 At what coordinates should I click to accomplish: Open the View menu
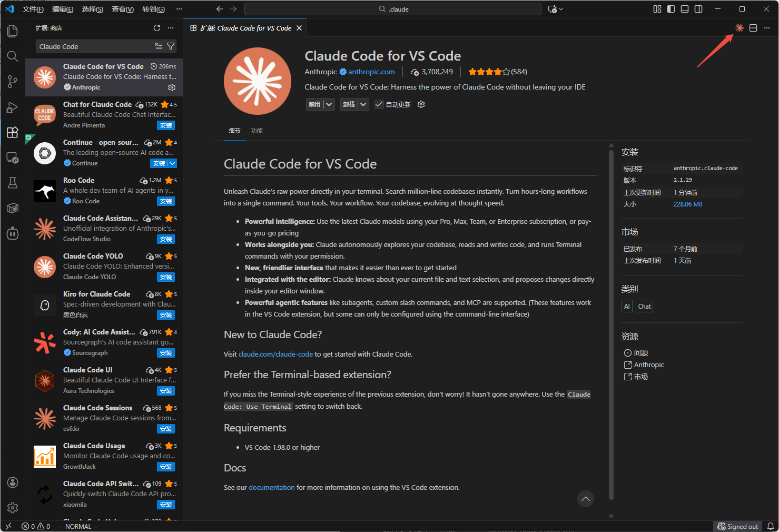pos(122,9)
